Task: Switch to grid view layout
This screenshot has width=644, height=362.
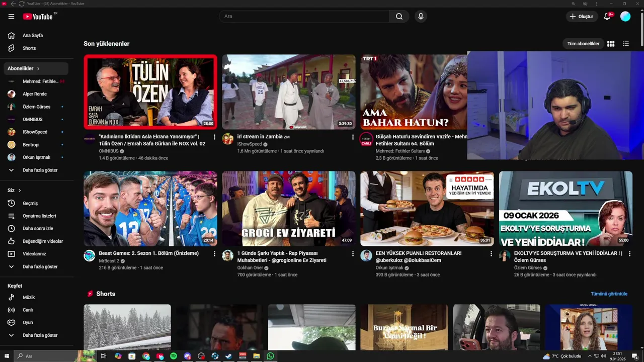Action: (611, 44)
